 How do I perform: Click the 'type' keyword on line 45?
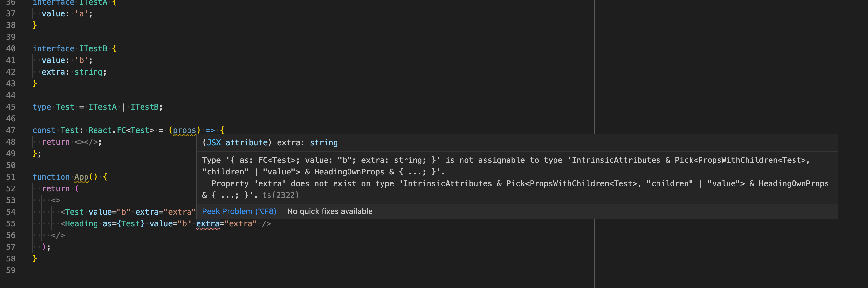tap(41, 107)
